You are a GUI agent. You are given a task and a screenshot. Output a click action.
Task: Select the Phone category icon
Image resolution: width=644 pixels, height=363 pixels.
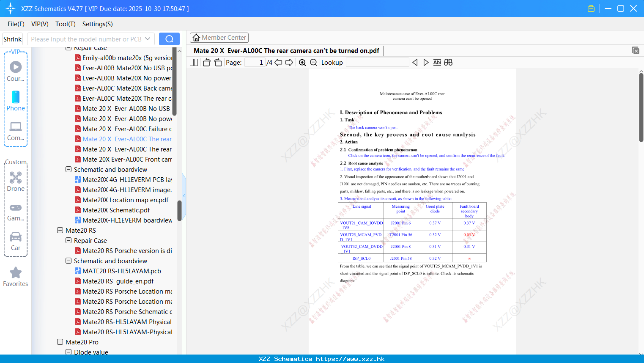point(16,101)
